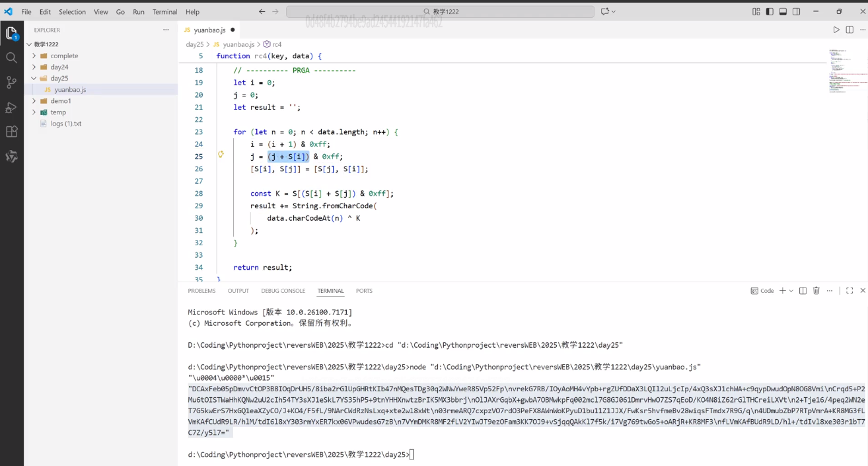The width and height of the screenshot is (868, 466).
Task: Open the Extensions view
Action: click(11, 132)
